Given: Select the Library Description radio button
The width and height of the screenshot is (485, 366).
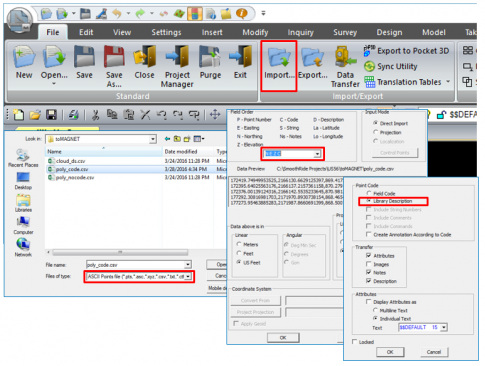Looking at the screenshot, I should [369, 201].
